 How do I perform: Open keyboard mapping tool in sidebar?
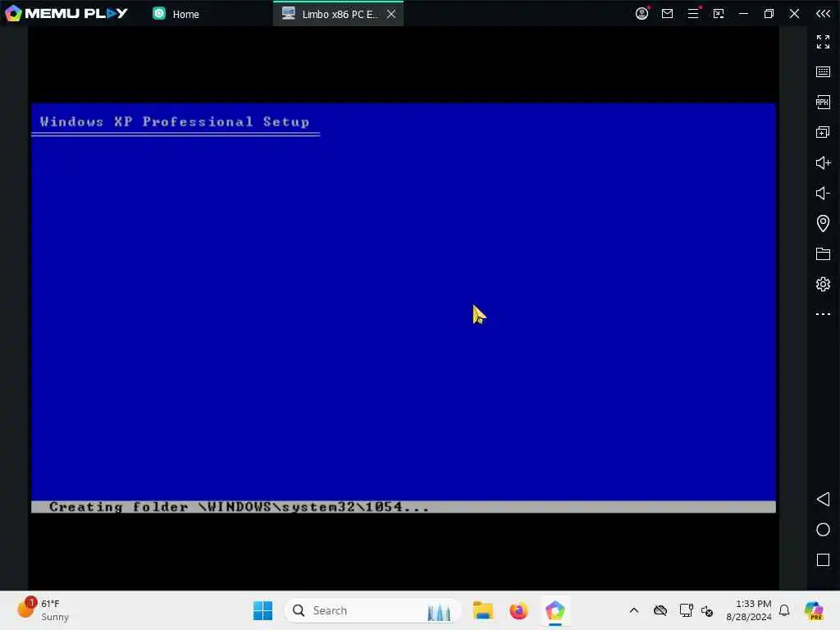pos(823,72)
